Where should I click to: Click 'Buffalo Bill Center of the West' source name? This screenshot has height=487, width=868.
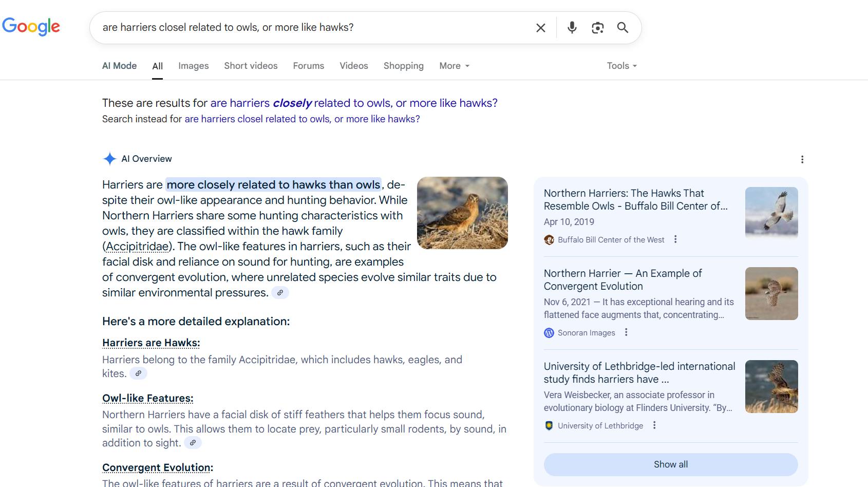pyautogui.click(x=611, y=240)
